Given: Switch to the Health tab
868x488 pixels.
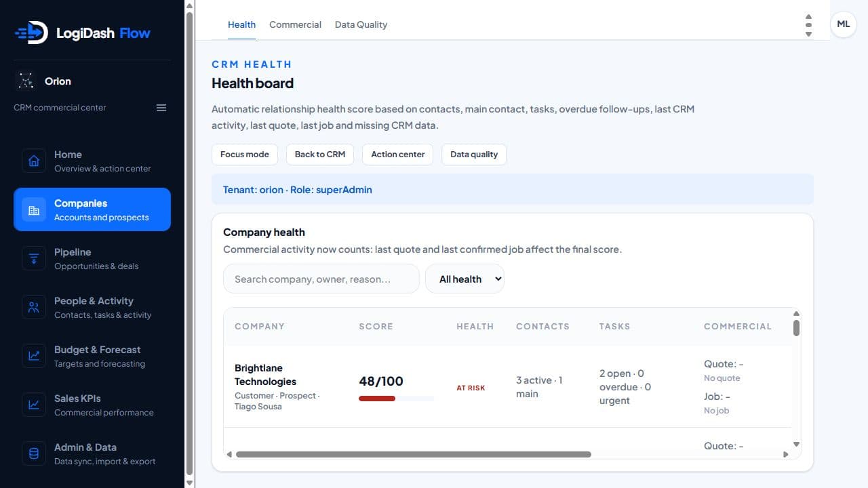Looking at the screenshot, I should (x=241, y=24).
